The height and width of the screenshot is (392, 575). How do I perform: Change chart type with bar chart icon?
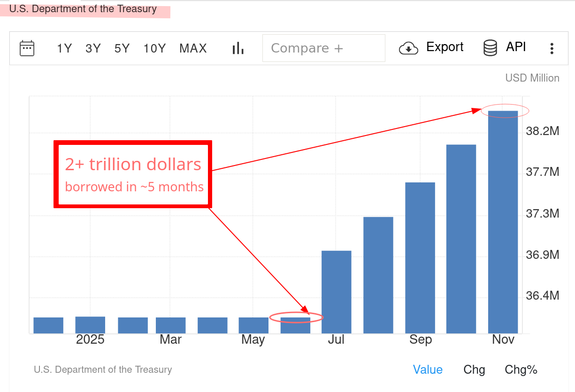point(238,48)
